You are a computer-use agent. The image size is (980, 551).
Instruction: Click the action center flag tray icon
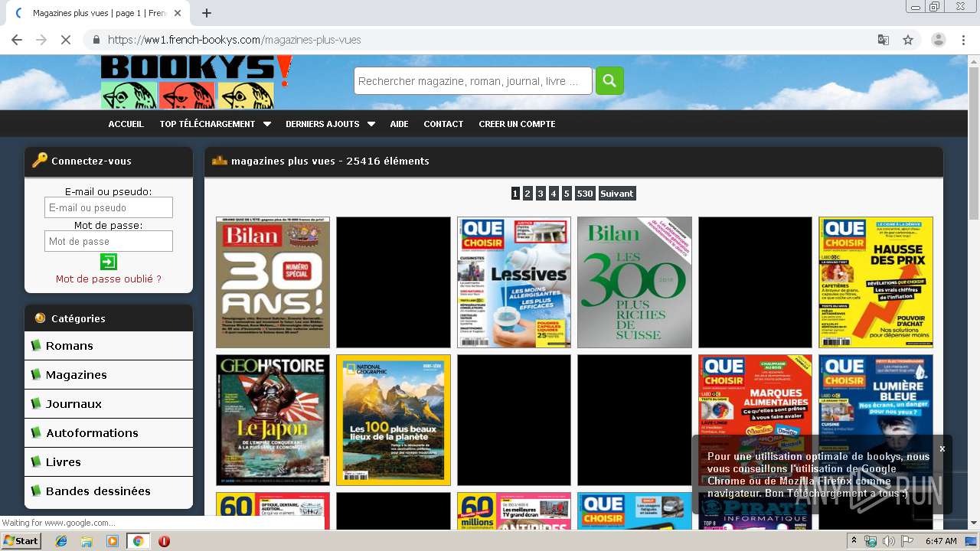(907, 541)
